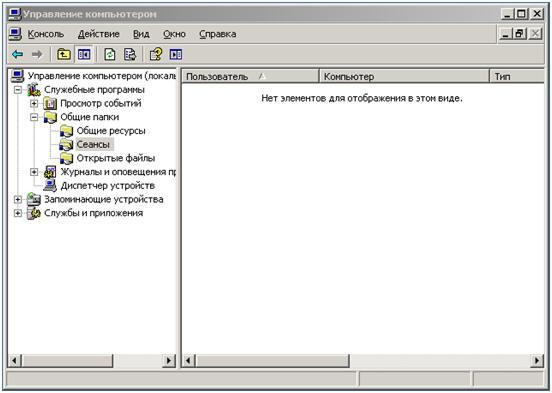Viewport: 552px width, 393px height.
Task: Click the menu bar console system icon
Action: click(15, 34)
